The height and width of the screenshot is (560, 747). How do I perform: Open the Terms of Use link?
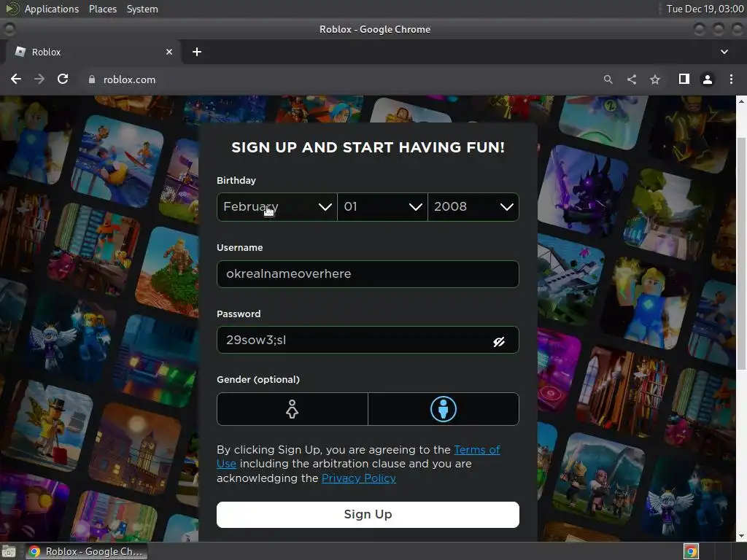tap(477, 449)
